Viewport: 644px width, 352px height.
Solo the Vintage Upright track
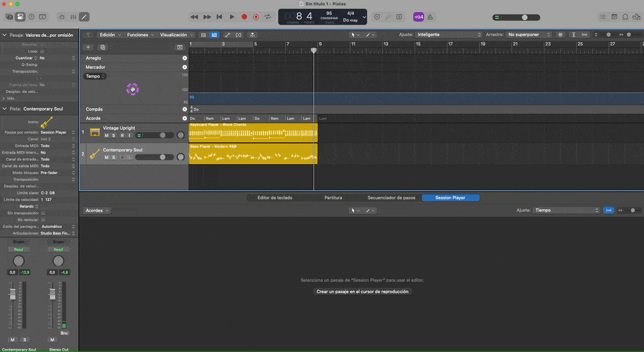pos(114,135)
